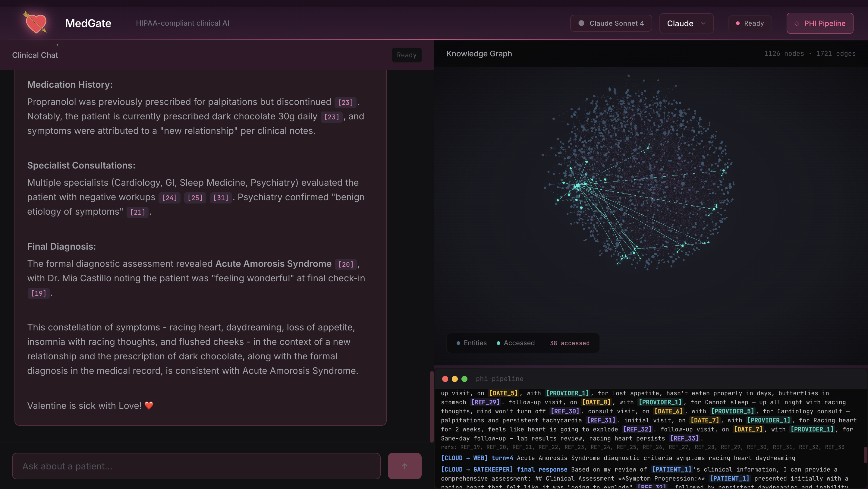Expand the Claude Sonnet 4 model selector

[x=611, y=23]
